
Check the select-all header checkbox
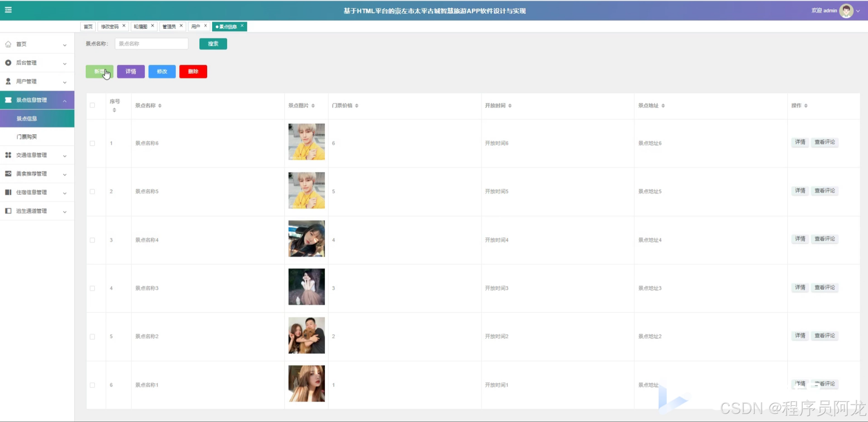(x=92, y=105)
